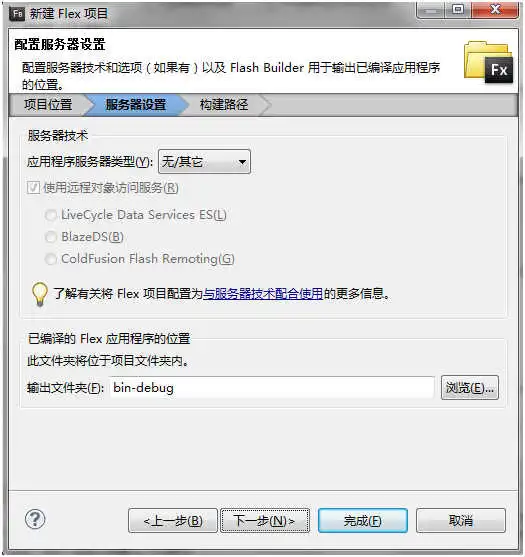Click the Fb application icon in title bar
The width and height of the screenshot is (525, 557).
click(17, 13)
